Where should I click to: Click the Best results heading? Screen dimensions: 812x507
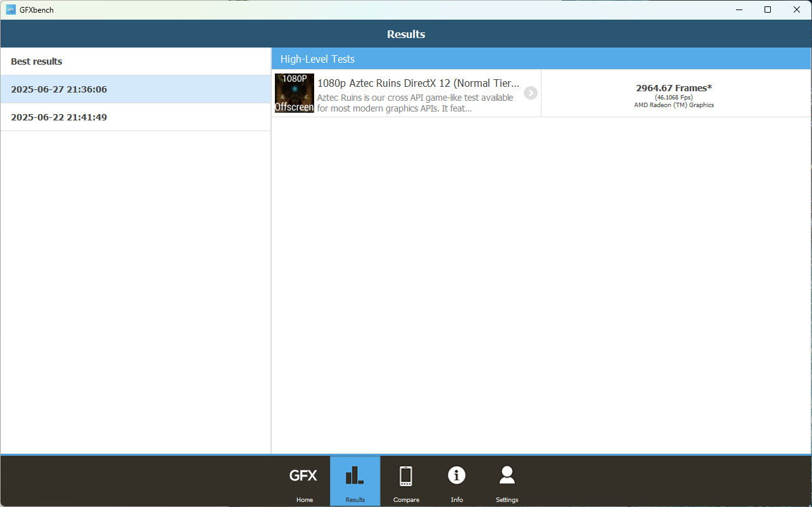click(x=36, y=61)
